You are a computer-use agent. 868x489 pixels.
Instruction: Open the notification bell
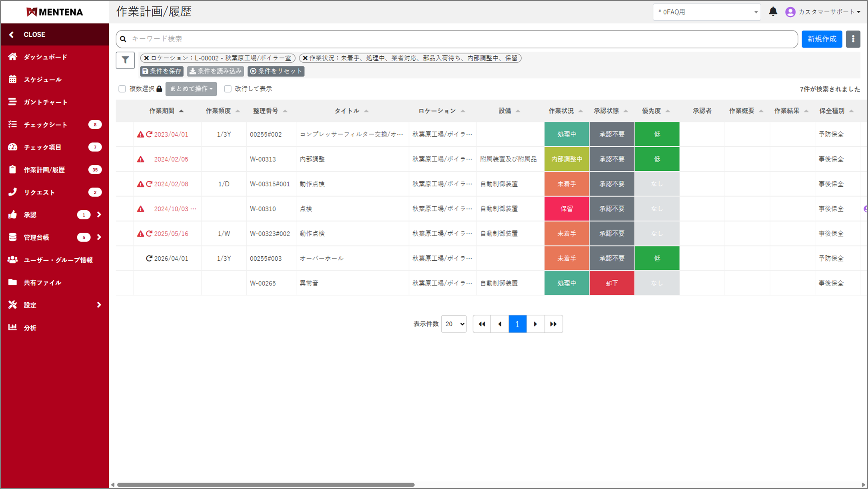tap(773, 12)
